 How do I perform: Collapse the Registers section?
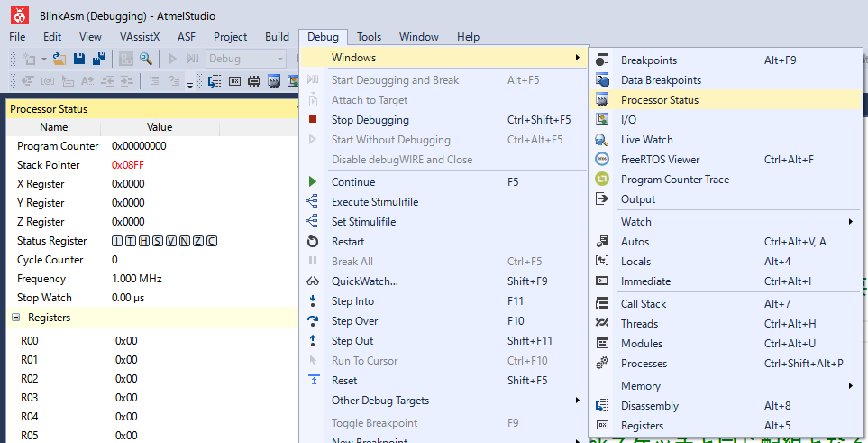point(16,318)
